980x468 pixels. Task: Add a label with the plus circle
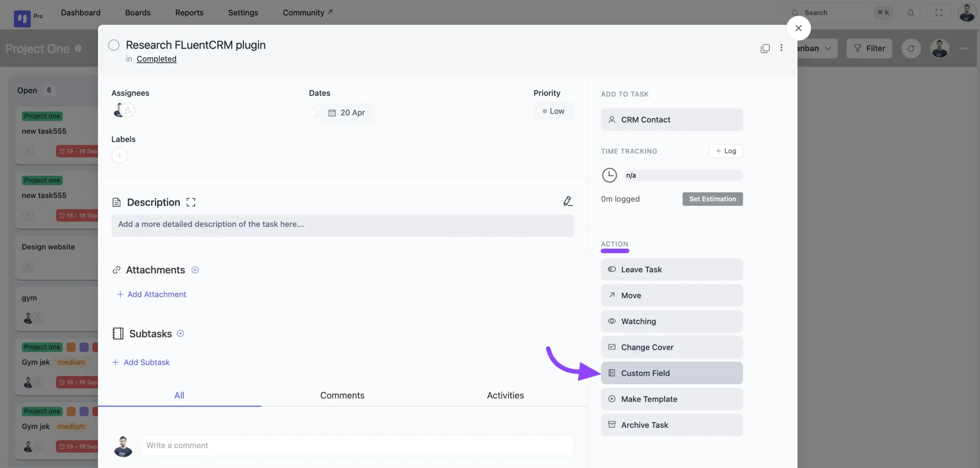[119, 155]
